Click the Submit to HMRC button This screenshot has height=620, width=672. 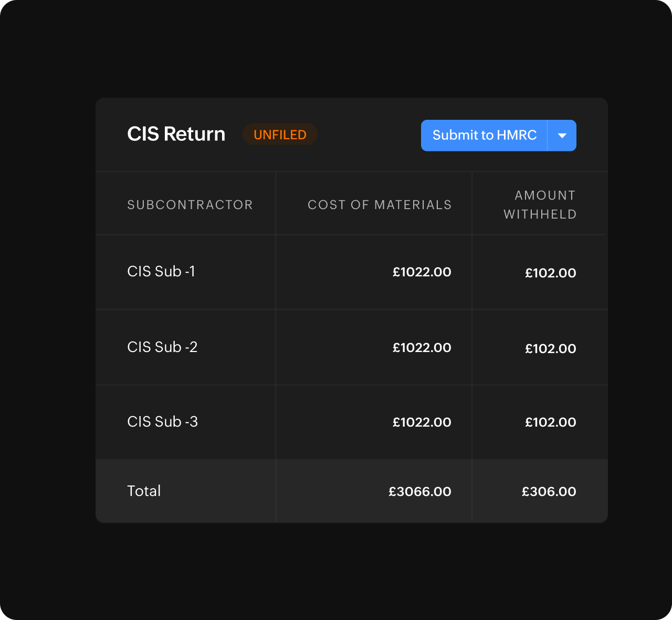pos(484,136)
